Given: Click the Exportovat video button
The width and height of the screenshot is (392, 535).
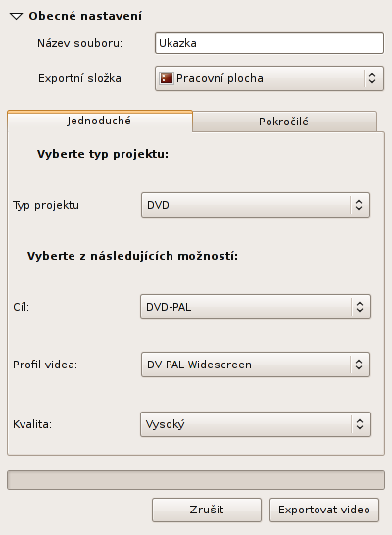Looking at the screenshot, I should 324,510.
